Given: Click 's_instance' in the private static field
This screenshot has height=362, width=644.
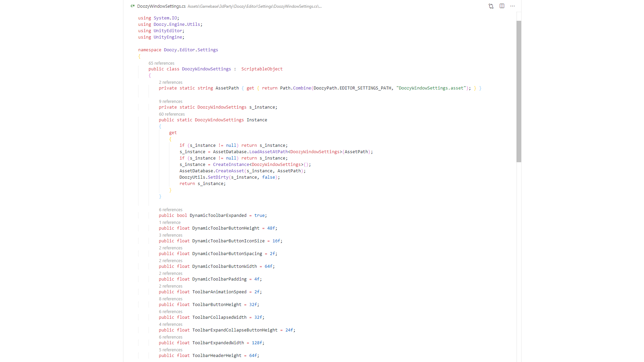Looking at the screenshot, I should [x=262, y=107].
